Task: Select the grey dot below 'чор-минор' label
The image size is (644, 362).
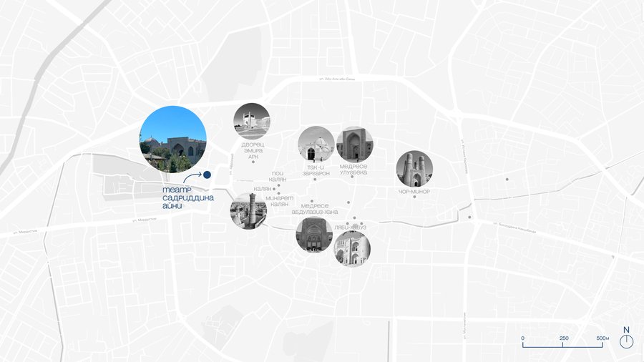Action: pyautogui.click(x=414, y=197)
